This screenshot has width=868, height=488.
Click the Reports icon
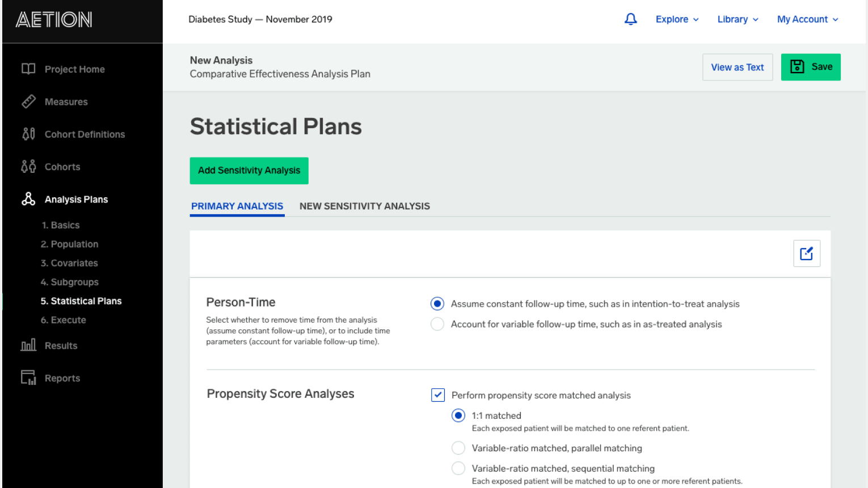coord(28,377)
